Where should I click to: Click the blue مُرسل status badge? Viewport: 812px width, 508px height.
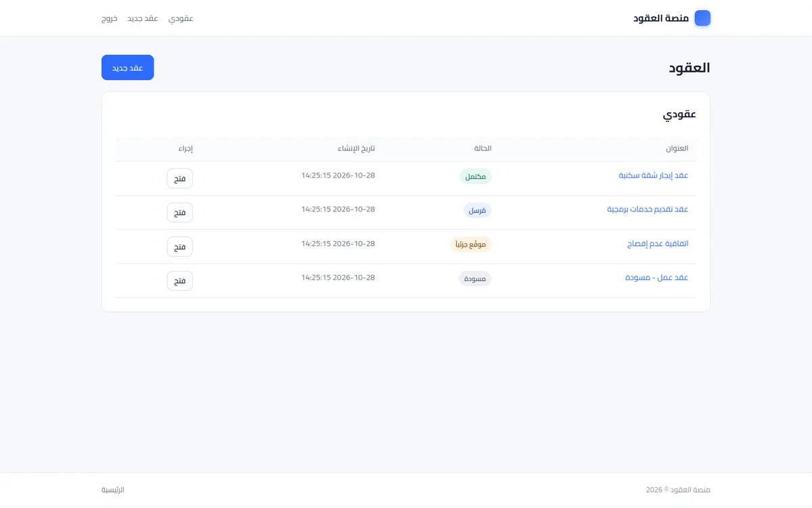(478, 211)
